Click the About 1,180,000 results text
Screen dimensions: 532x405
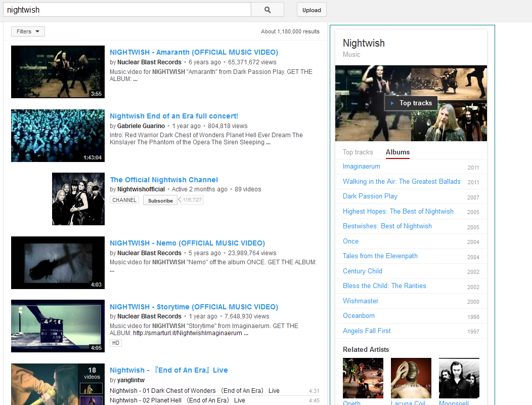coord(290,31)
